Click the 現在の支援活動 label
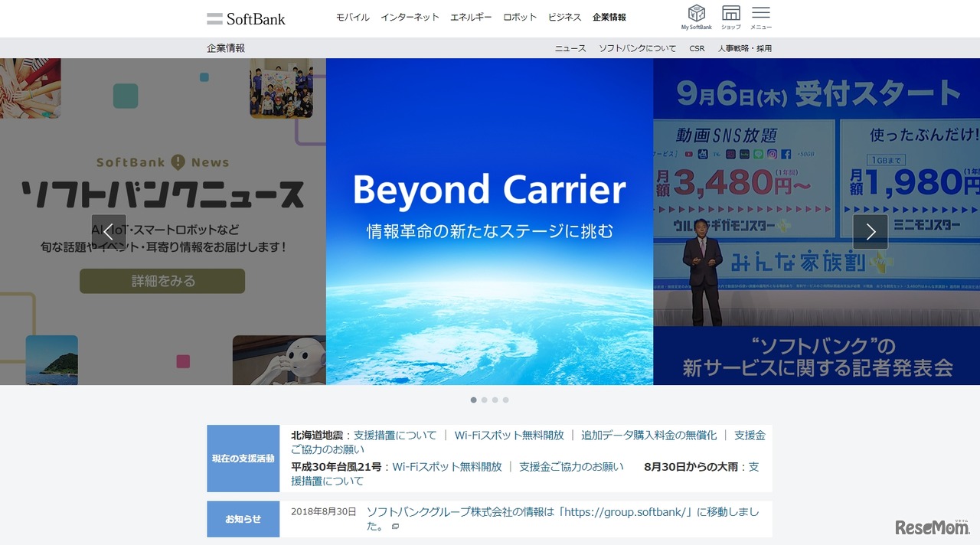Viewport: 980px width, 545px height. pos(243,459)
